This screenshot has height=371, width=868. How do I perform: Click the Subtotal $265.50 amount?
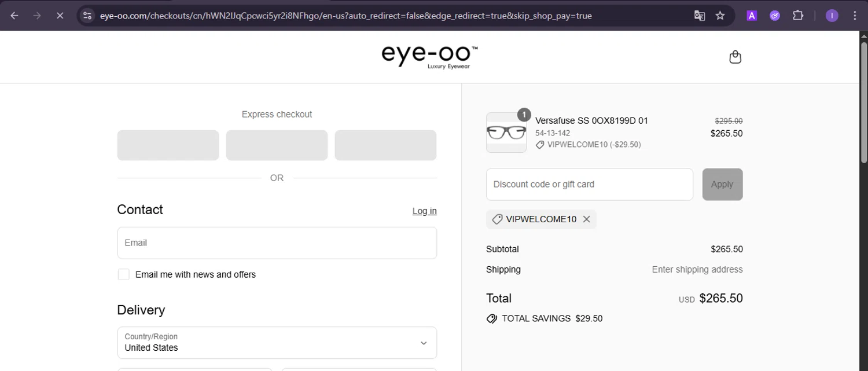(x=727, y=249)
